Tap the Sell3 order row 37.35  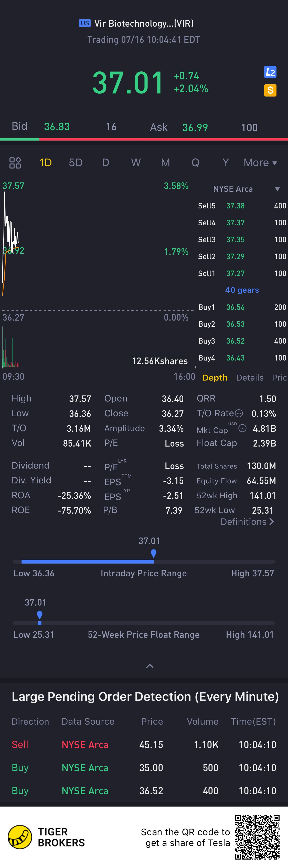242,239
